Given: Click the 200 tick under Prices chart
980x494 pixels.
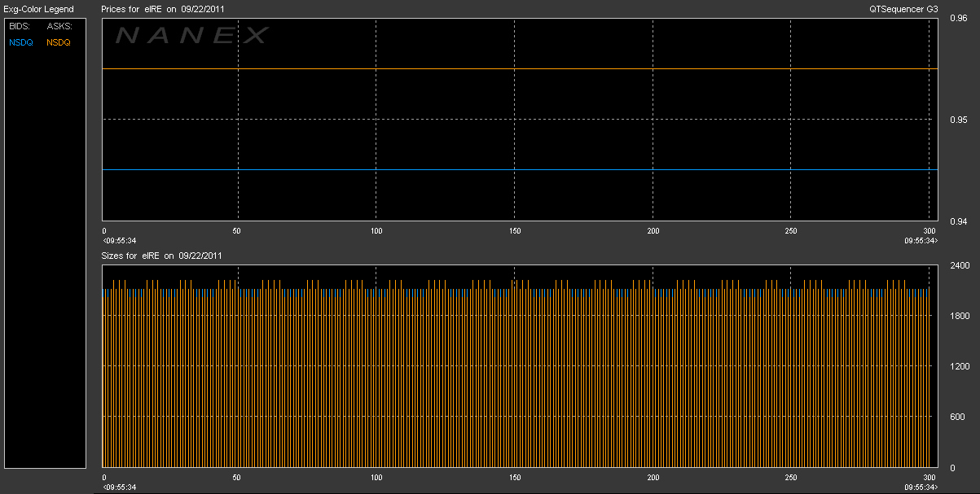Looking at the screenshot, I should pyautogui.click(x=653, y=231).
